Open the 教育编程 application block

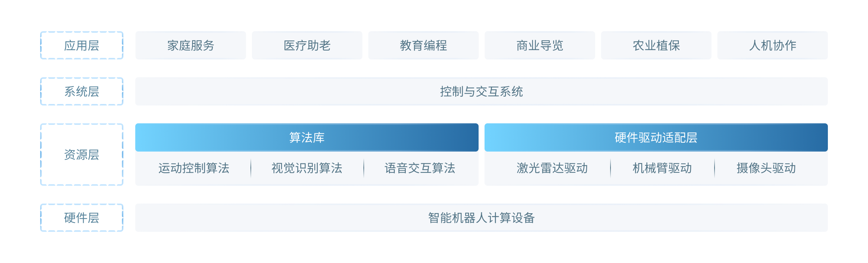click(423, 45)
